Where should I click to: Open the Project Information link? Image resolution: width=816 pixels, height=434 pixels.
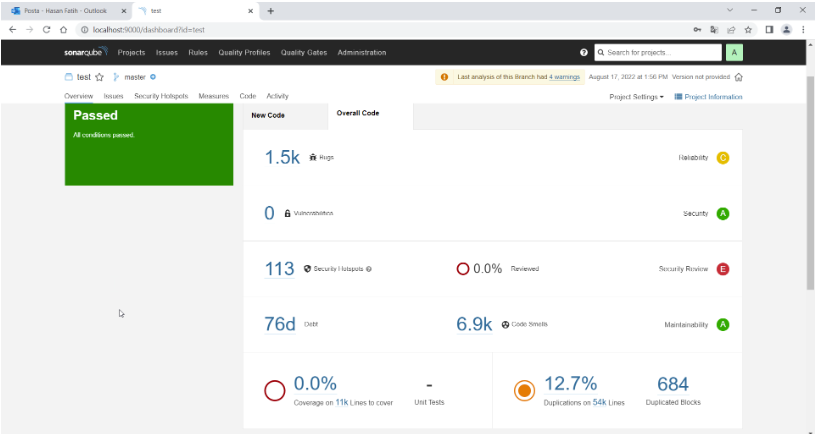708,97
